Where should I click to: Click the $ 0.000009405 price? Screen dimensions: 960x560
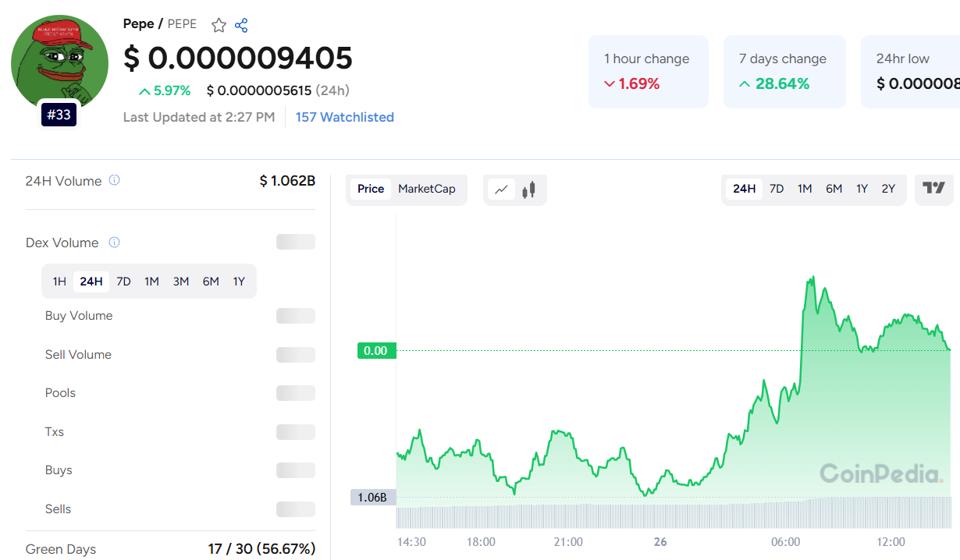coord(238,58)
